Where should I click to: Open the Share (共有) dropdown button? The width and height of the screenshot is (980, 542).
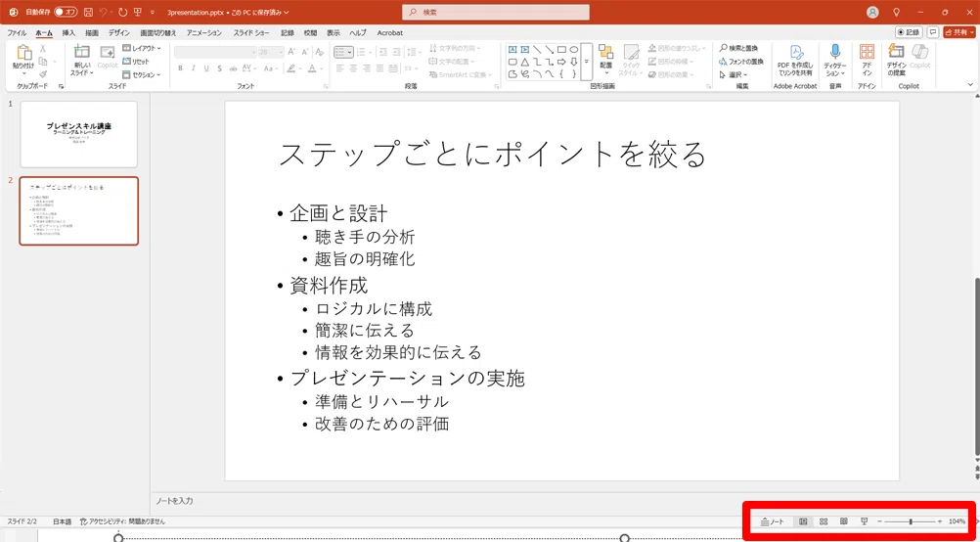(959, 32)
